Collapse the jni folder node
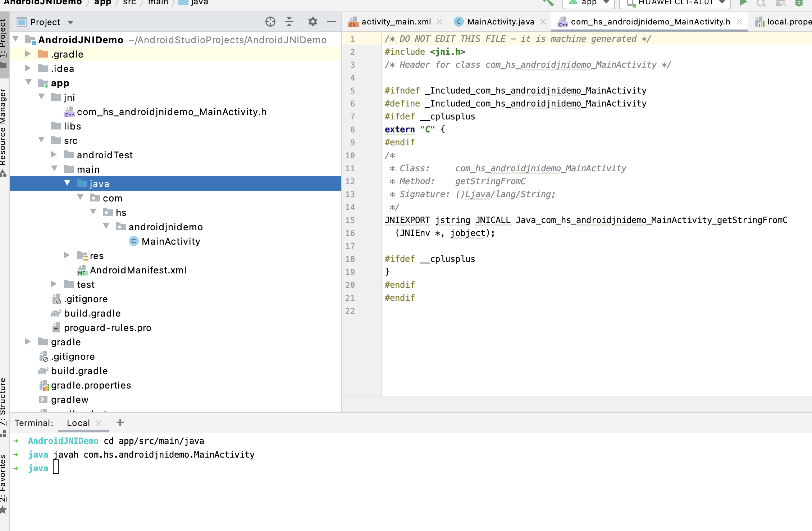The image size is (812, 531). click(41, 97)
